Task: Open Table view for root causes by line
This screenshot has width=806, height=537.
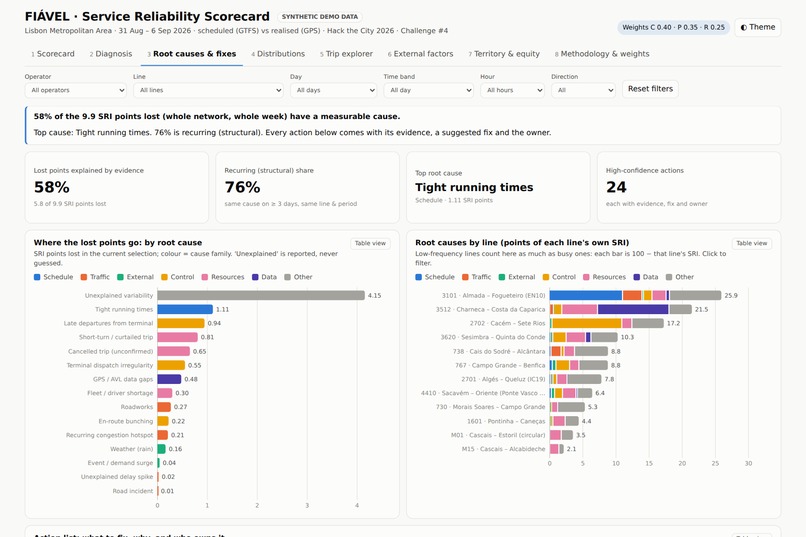Action: [752, 243]
